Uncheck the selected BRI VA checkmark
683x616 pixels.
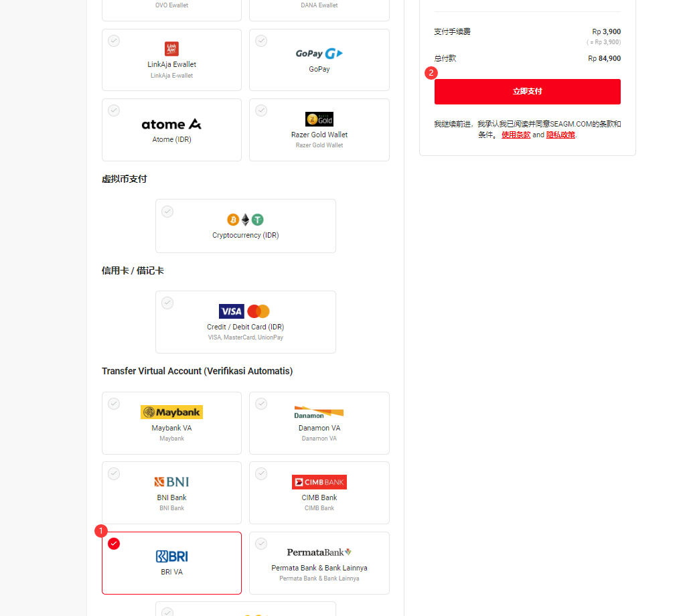pos(114,544)
